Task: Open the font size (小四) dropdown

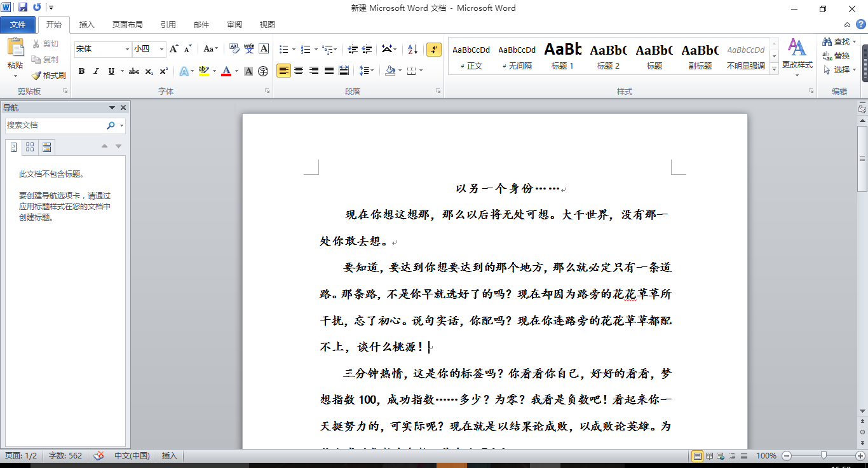Action: pyautogui.click(x=162, y=49)
